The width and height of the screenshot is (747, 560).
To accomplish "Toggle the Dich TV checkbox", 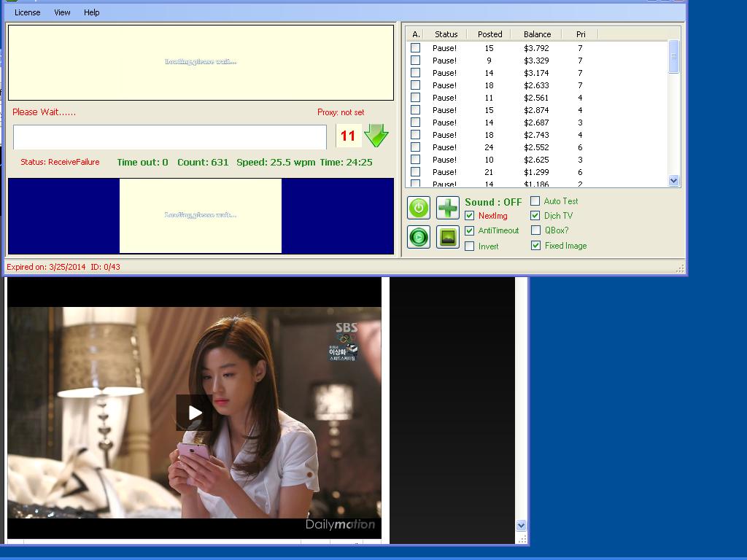I will click(x=535, y=216).
